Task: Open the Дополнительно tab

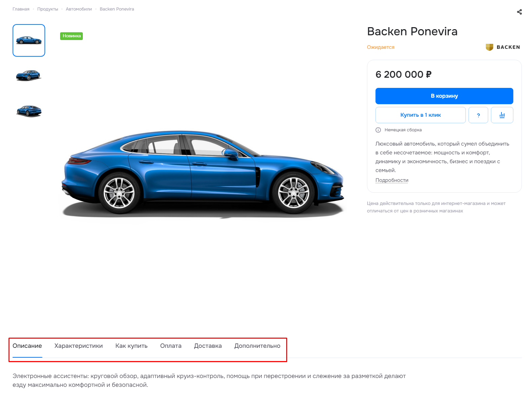Action: pos(257,346)
